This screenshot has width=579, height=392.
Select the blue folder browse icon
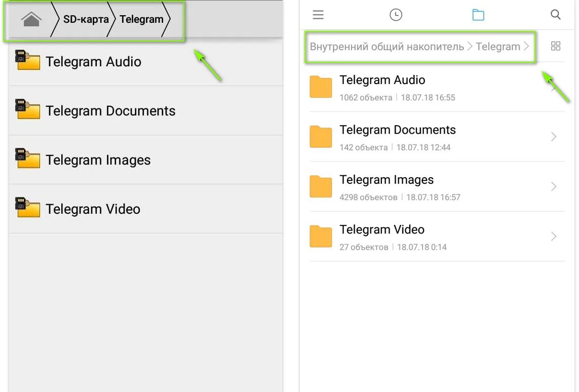478,15
